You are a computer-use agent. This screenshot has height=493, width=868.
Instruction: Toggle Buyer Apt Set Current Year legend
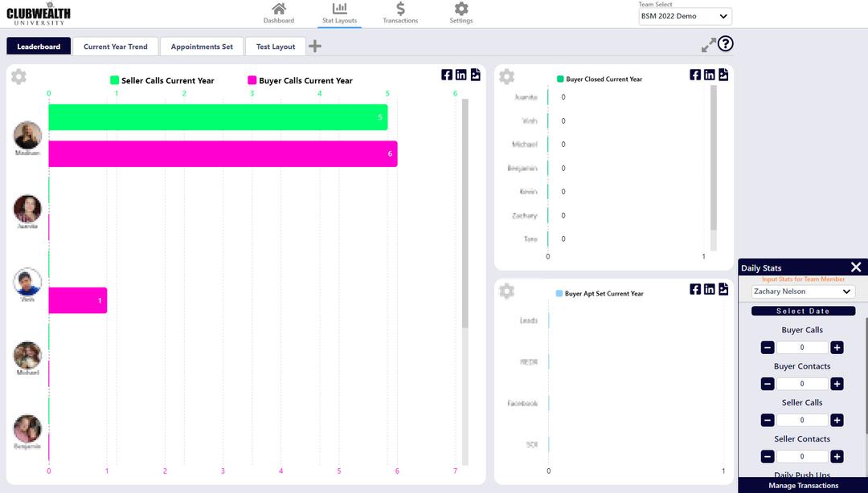coord(600,293)
